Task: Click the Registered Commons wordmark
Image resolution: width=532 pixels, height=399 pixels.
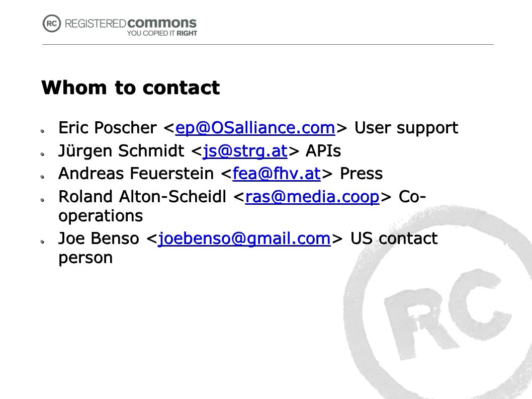Action: click(x=131, y=23)
